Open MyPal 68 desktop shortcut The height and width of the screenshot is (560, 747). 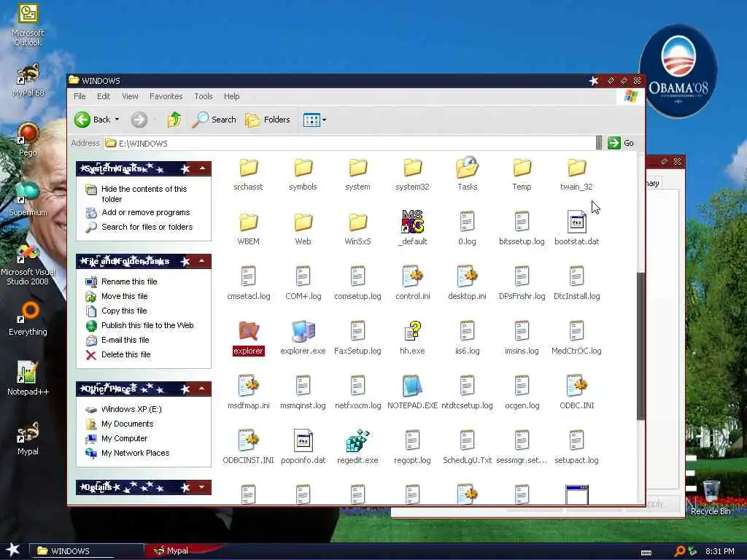pyautogui.click(x=28, y=80)
